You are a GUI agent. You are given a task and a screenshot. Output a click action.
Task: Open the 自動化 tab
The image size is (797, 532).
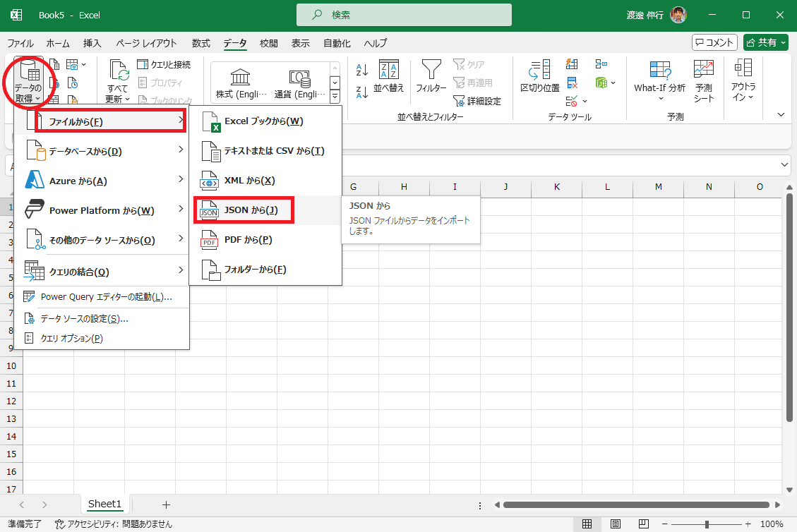tap(337, 43)
